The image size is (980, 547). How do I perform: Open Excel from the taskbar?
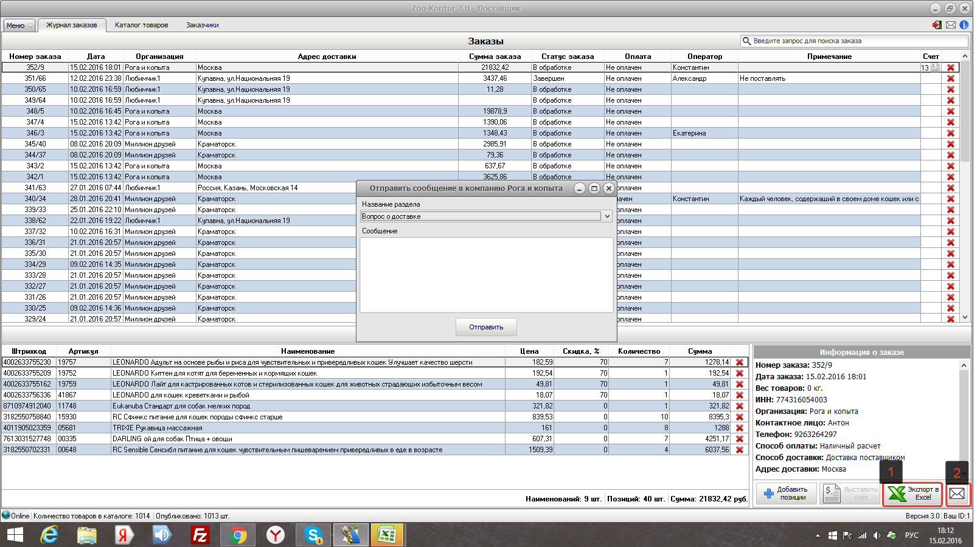(387, 535)
